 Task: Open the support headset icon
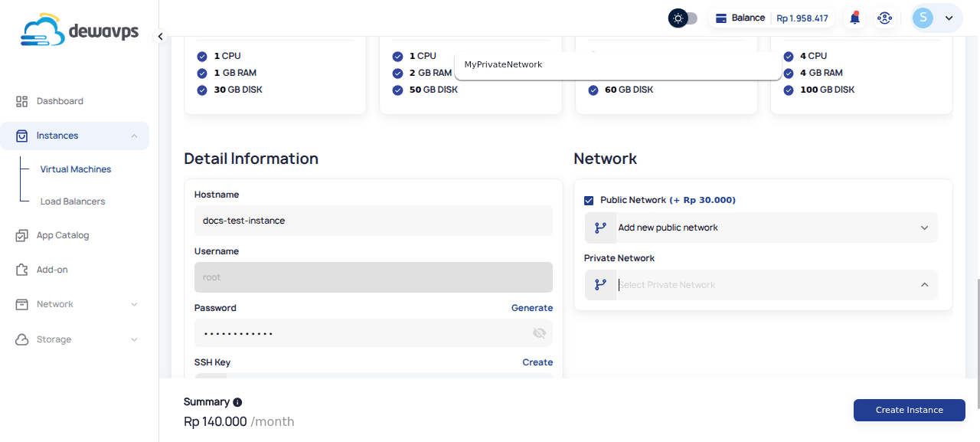(885, 17)
